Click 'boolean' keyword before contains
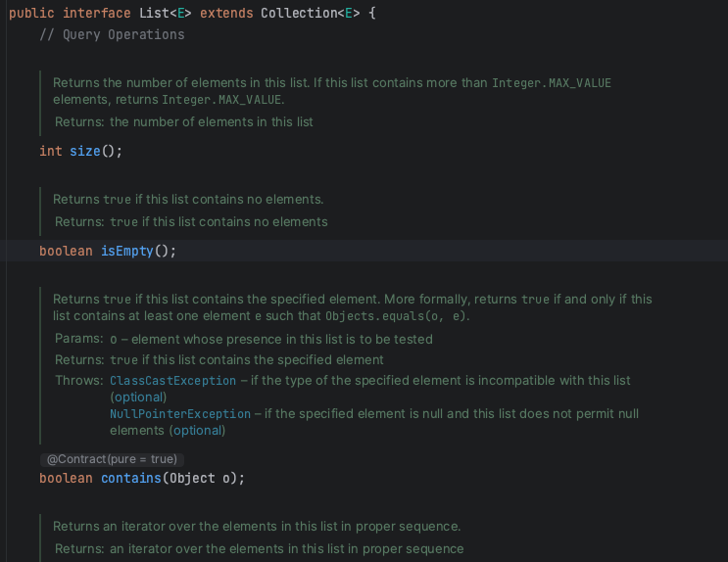728x562 pixels. coord(66,479)
